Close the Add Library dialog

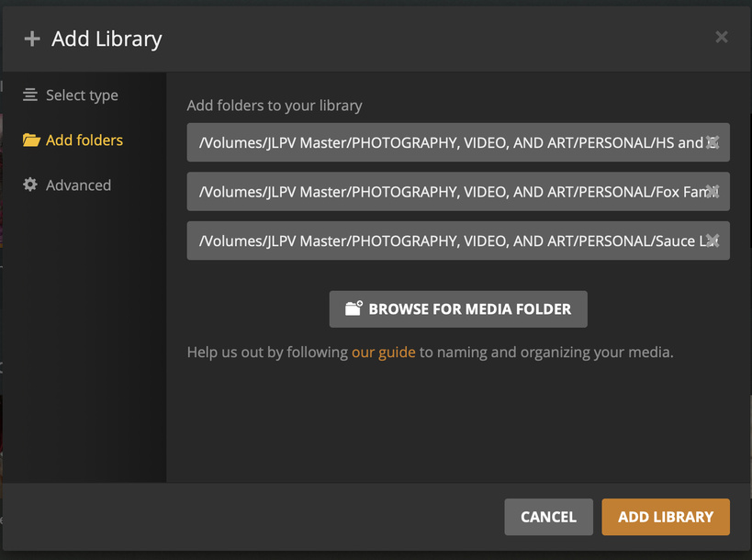[722, 37]
